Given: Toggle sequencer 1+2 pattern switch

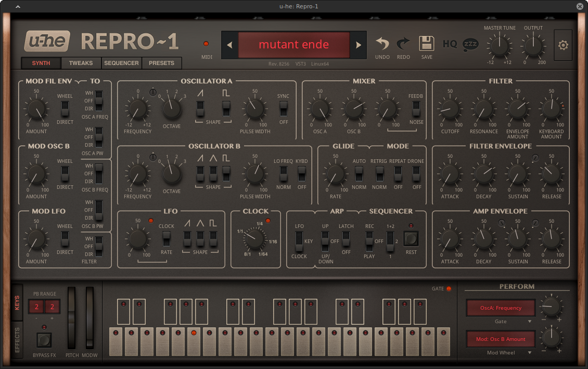Looking at the screenshot, I should click(x=390, y=241).
